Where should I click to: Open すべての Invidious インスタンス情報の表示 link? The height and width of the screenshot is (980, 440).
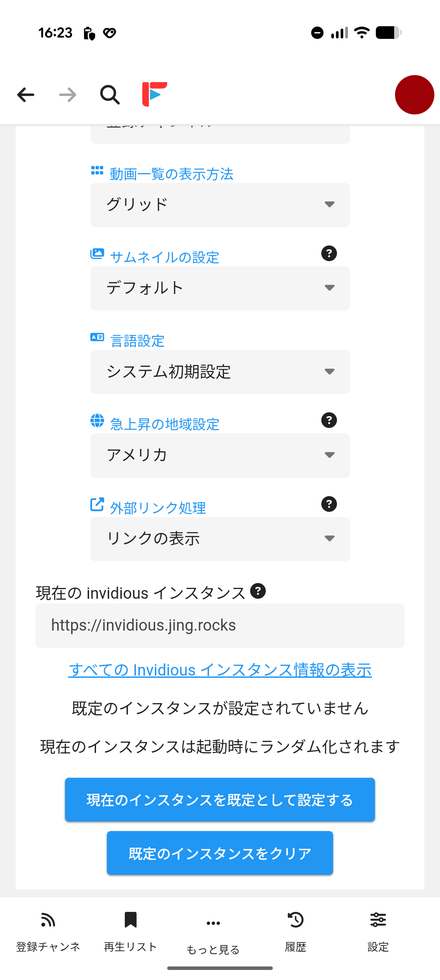(x=220, y=670)
